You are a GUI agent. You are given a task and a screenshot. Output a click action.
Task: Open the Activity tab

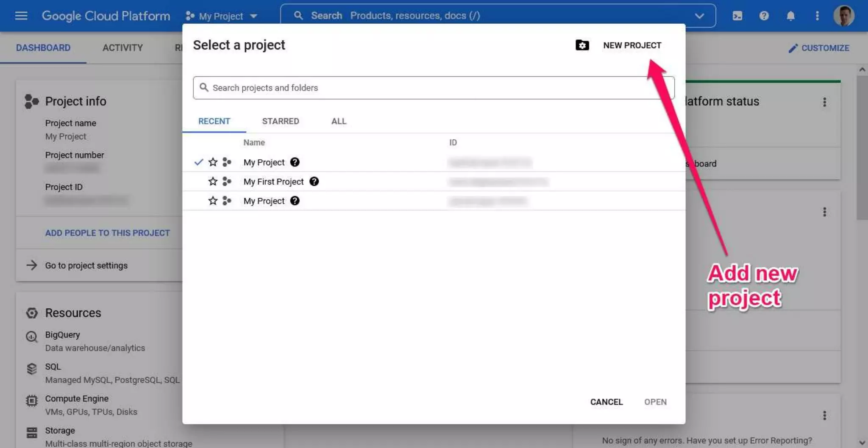pyautogui.click(x=122, y=48)
